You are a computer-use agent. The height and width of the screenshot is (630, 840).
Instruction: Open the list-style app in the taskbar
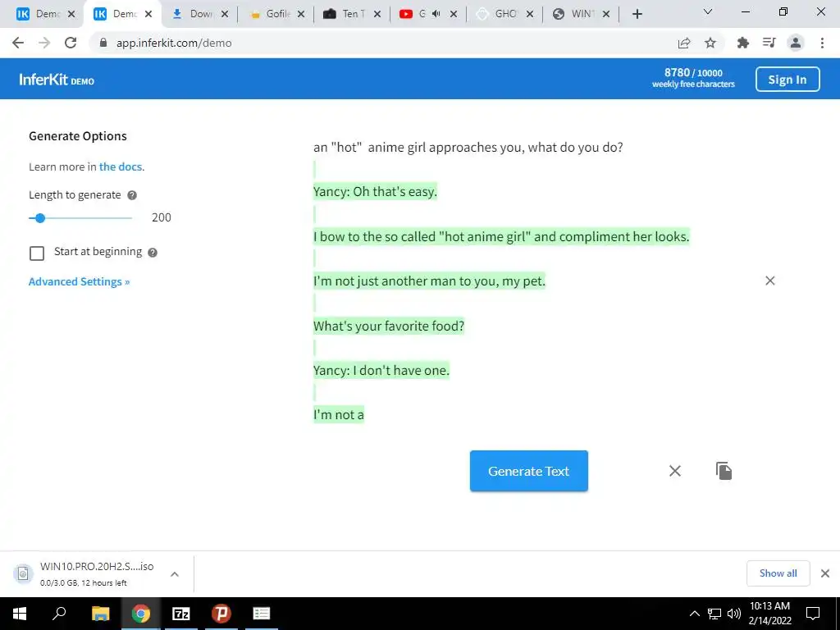pos(262,614)
